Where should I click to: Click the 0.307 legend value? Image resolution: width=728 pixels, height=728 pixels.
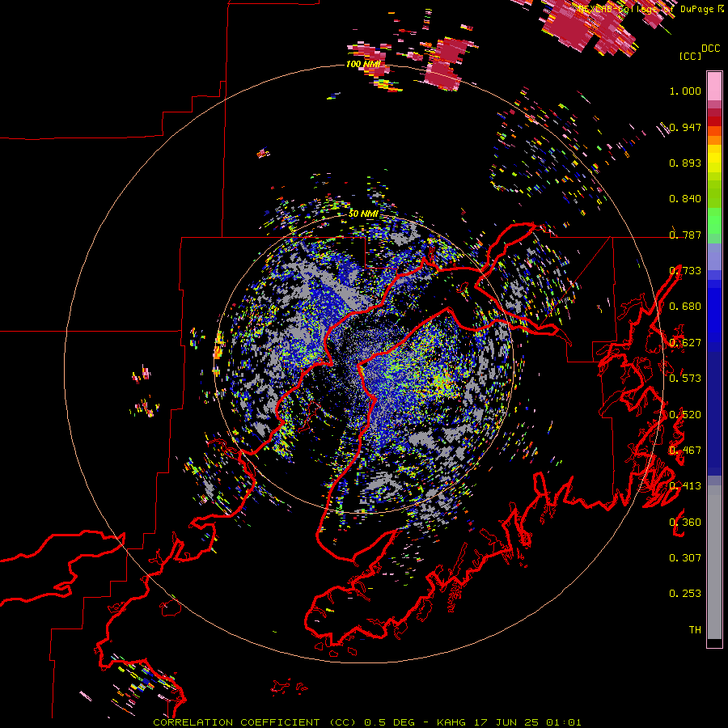click(x=685, y=558)
